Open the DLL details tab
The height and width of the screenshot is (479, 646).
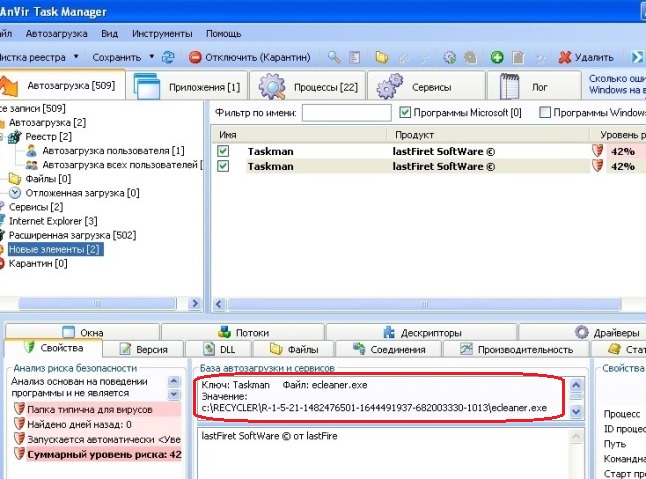[x=219, y=349]
